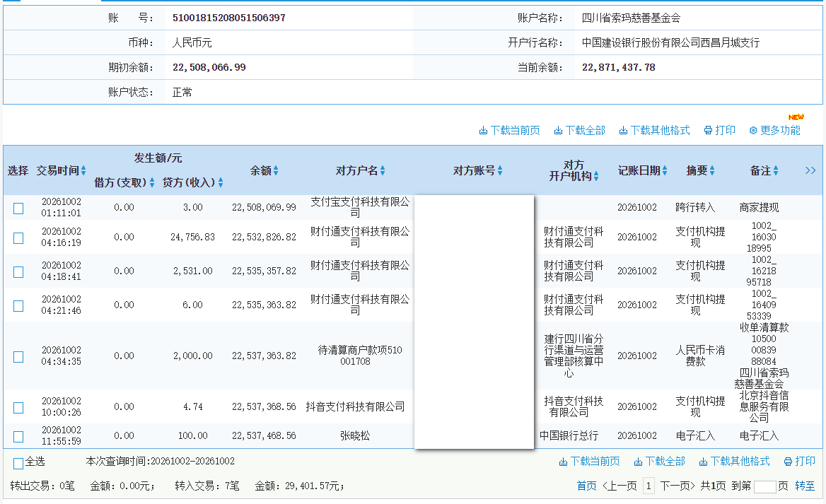Click 待清算商户款项510001708 cell
This screenshot has width=826, height=504.
(x=360, y=356)
